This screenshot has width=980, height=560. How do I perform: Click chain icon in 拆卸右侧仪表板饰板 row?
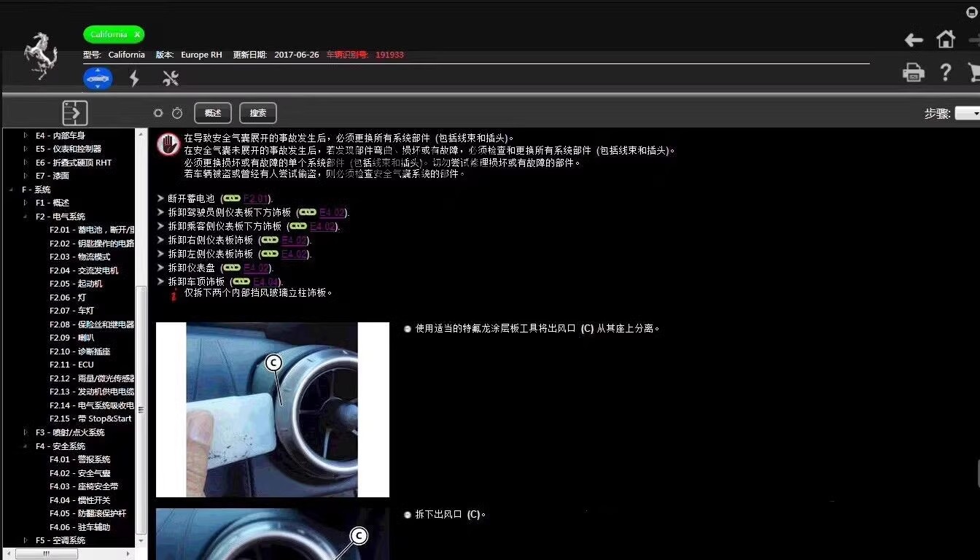[270, 240]
